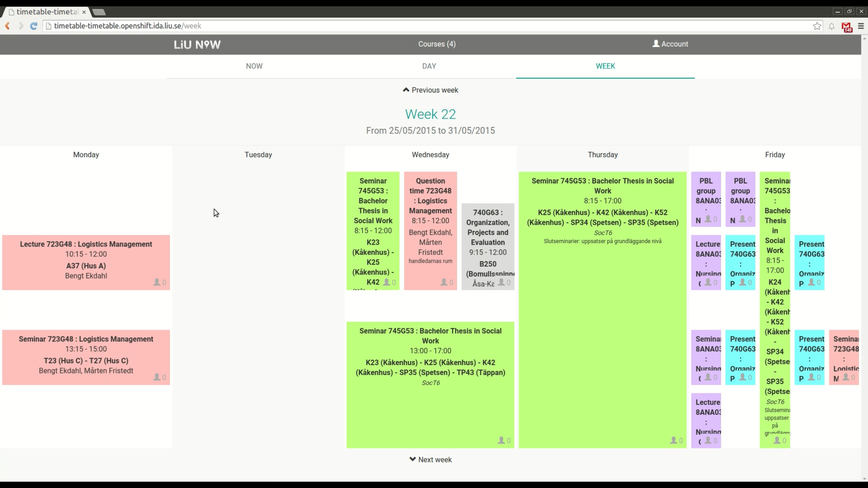Screen dimensions: 868x488
Task: Open the Gmail extension icon showing 549
Action: [847, 27]
